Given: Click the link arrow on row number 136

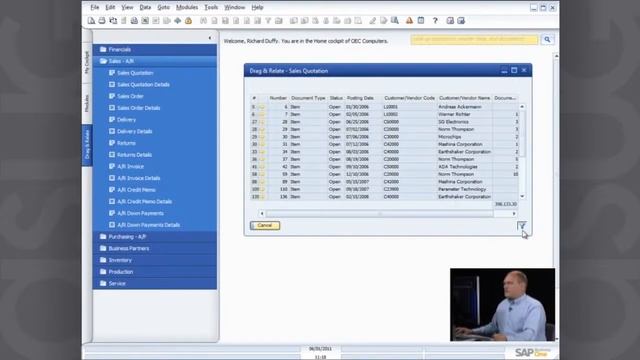Looking at the screenshot, I should point(262,197).
